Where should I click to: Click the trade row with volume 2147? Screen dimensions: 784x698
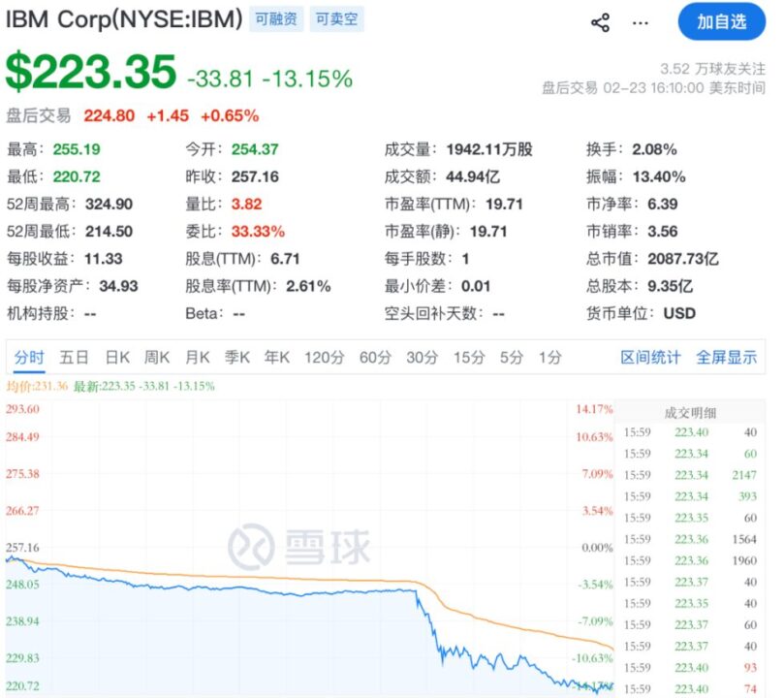690,475
